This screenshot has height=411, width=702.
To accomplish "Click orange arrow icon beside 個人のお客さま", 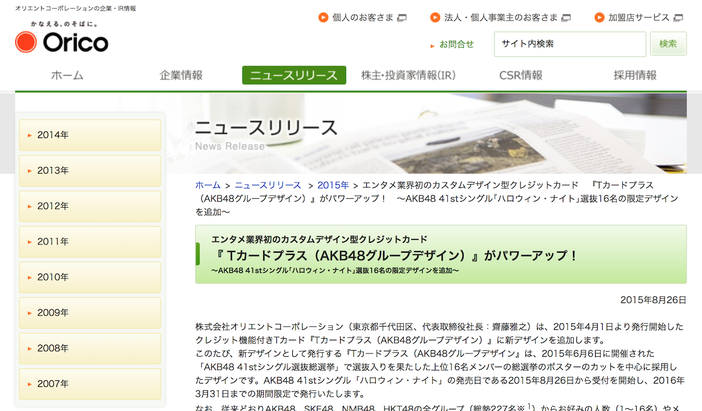I will (323, 17).
